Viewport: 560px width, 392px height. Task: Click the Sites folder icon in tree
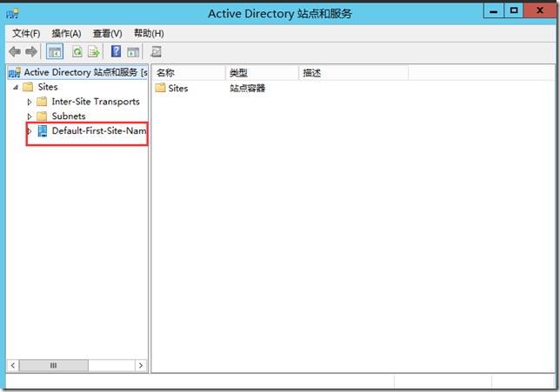(x=28, y=87)
